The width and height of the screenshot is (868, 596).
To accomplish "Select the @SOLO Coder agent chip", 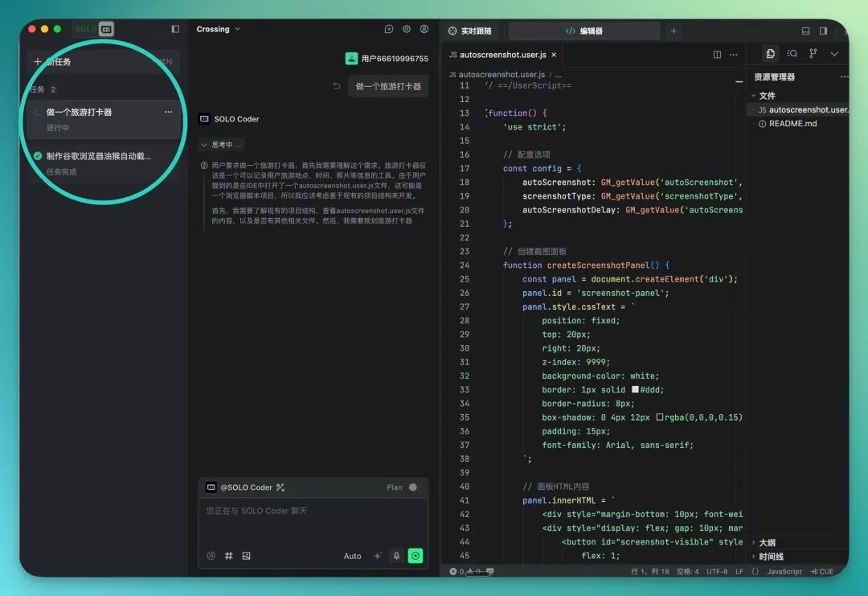I will [x=240, y=487].
